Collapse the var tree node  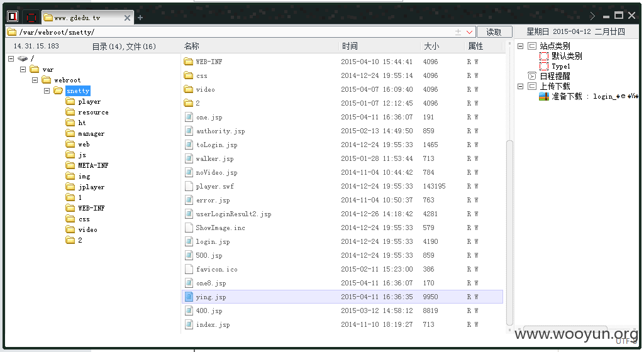23,69
